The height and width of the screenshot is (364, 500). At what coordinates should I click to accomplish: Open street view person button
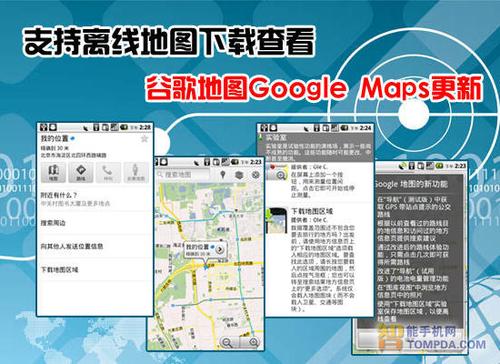pyautogui.click(x=135, y=172)
